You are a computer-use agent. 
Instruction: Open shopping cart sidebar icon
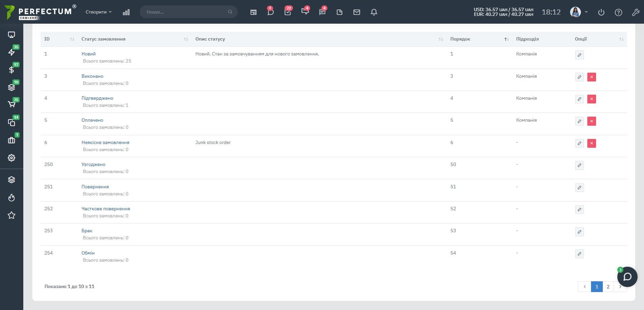pyautogui.click(x=11, y=104)
